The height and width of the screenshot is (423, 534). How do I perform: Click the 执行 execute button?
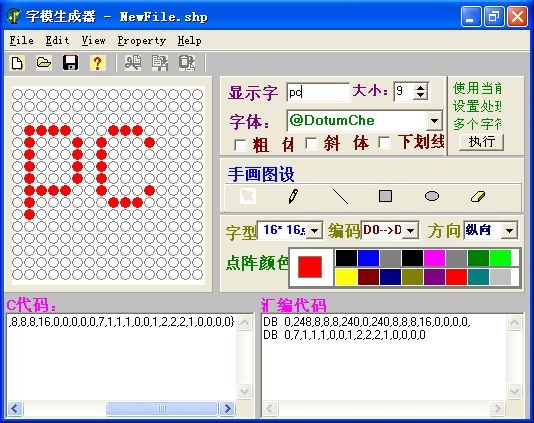[481, 142]
